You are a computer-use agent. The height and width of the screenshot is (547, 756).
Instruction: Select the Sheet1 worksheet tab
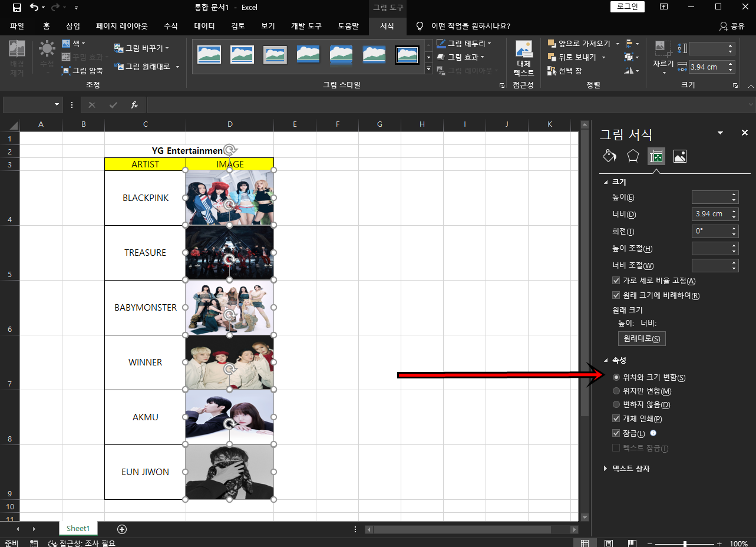click(x=78, y=529)
